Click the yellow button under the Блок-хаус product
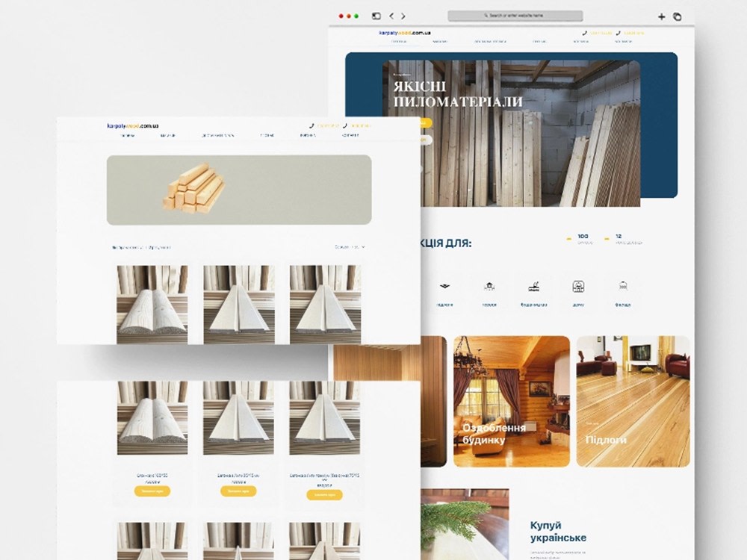This screenshot has height=560, width=747. [152, 491]
